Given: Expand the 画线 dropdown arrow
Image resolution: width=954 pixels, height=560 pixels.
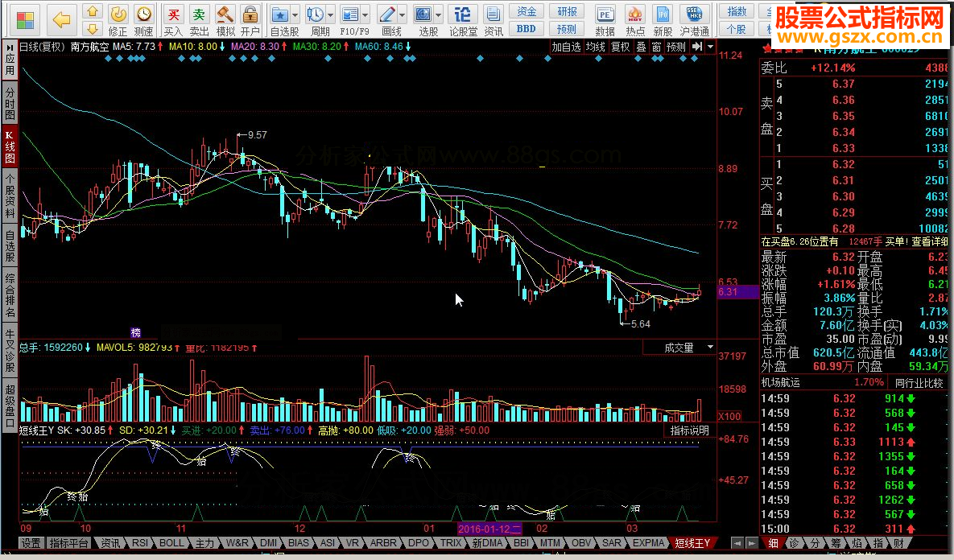Looking at the screenshot, I should pyautogui.click(x=403, y=14).
